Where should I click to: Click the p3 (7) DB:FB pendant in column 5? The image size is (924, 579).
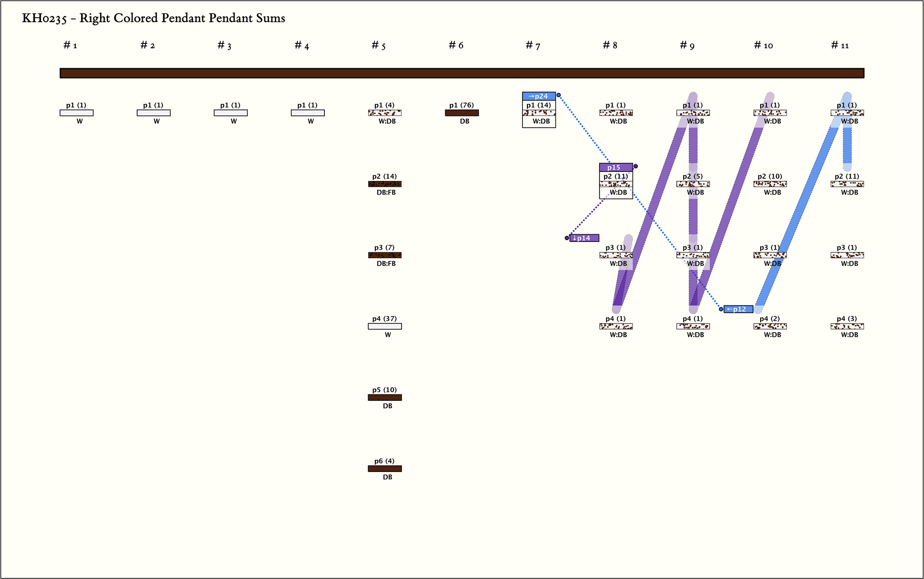(x=384, y=255)
